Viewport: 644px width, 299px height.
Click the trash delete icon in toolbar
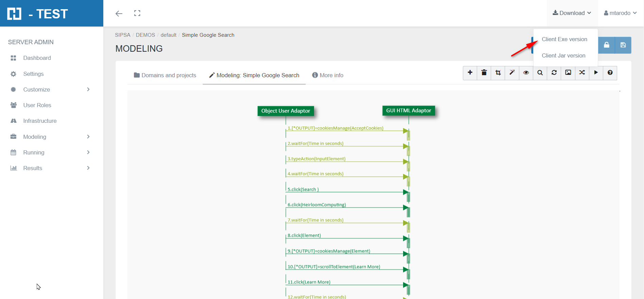pos(484,73)
